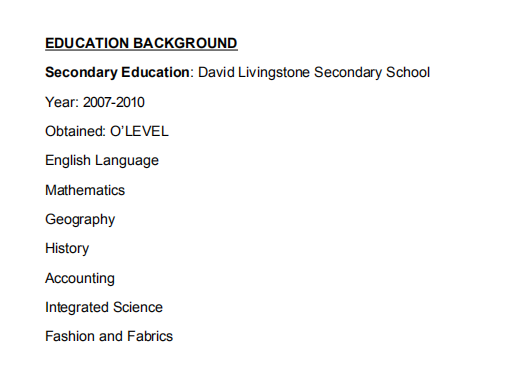Click the word Livingstone
This screenshot has height=366, width=513.
(x=274, y=73)
